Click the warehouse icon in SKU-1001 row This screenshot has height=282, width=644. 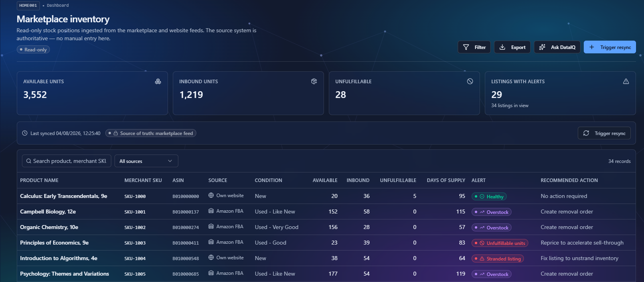pyautogui.click(x=211, y=211)
